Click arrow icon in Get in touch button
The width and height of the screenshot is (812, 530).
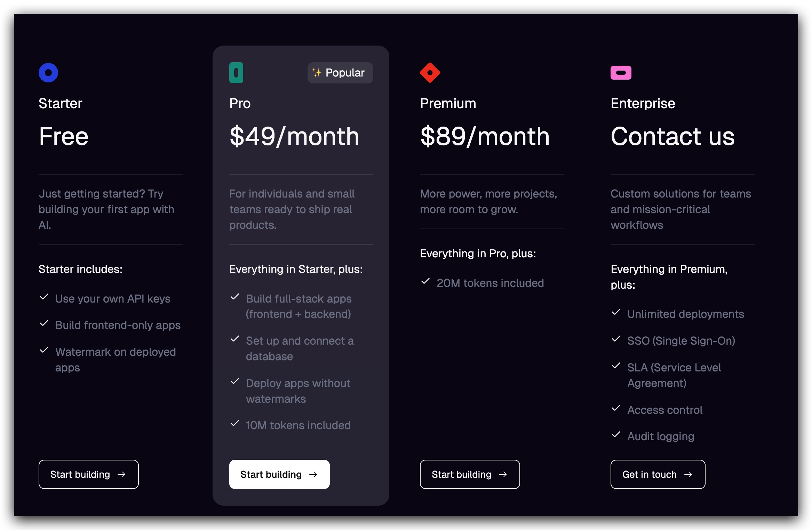click(x=688, y=474)
